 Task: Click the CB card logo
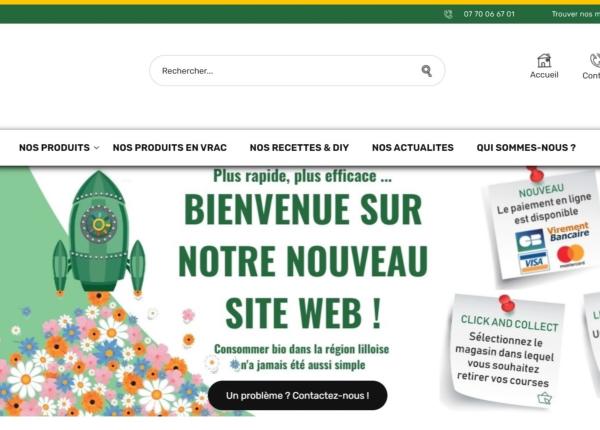pos(530,240)
